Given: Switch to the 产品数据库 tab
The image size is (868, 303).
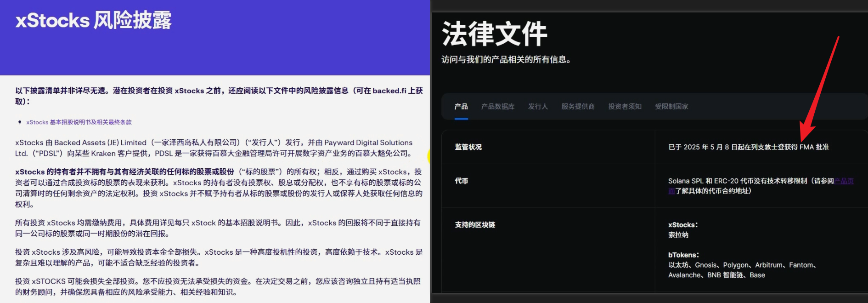Looking at the screenshot, I should (498, 107).
